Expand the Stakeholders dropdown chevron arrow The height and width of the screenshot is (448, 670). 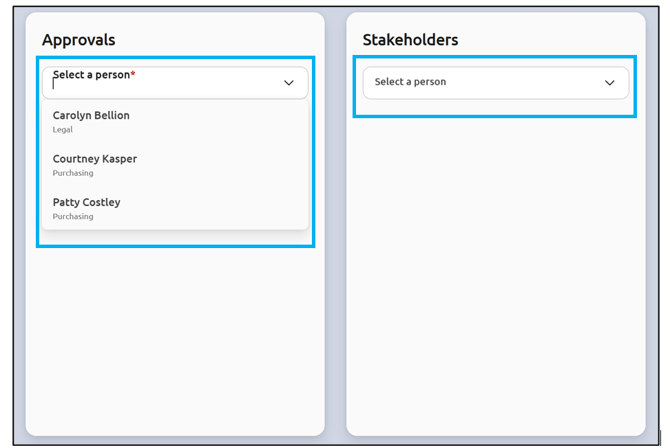(609, 83)
